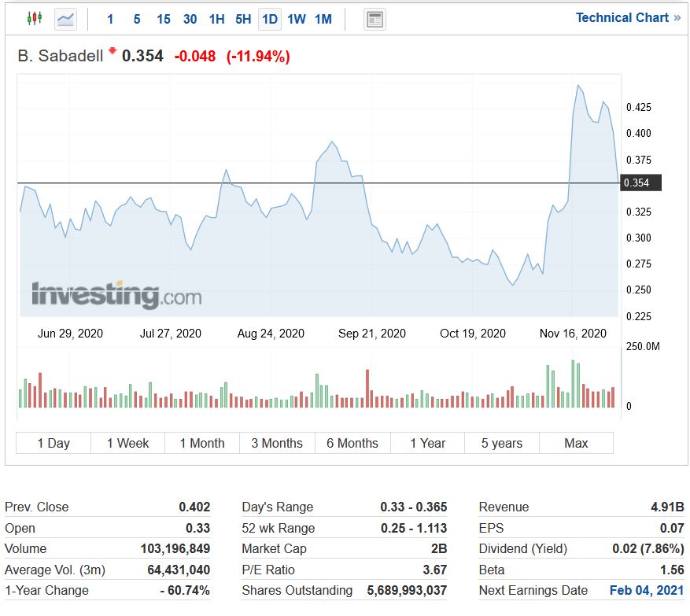Click the EPS value 0.07
Viewport: 690px width, 616px height.
pyautogui.click(x=672, y=528)
